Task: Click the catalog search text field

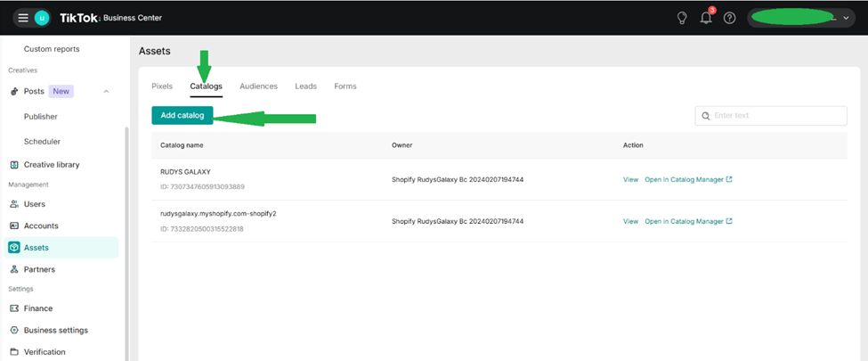Action: (776, 116)
